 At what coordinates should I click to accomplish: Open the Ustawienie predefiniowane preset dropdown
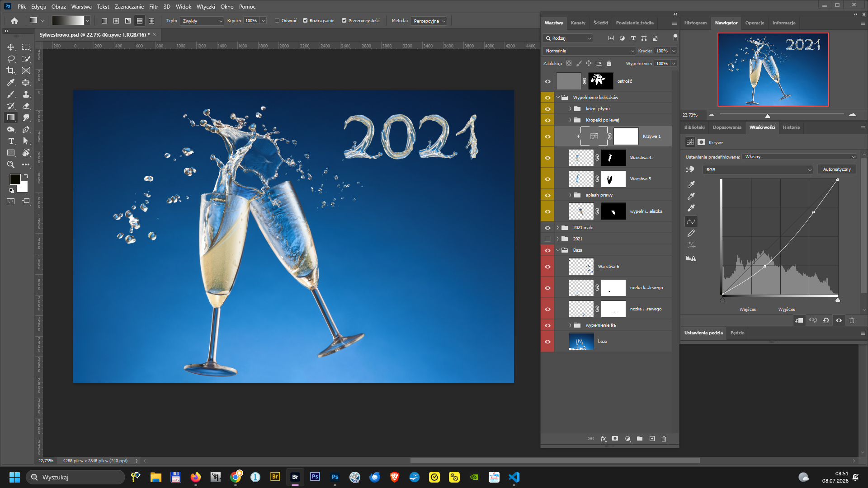click(x=799, y=157)
